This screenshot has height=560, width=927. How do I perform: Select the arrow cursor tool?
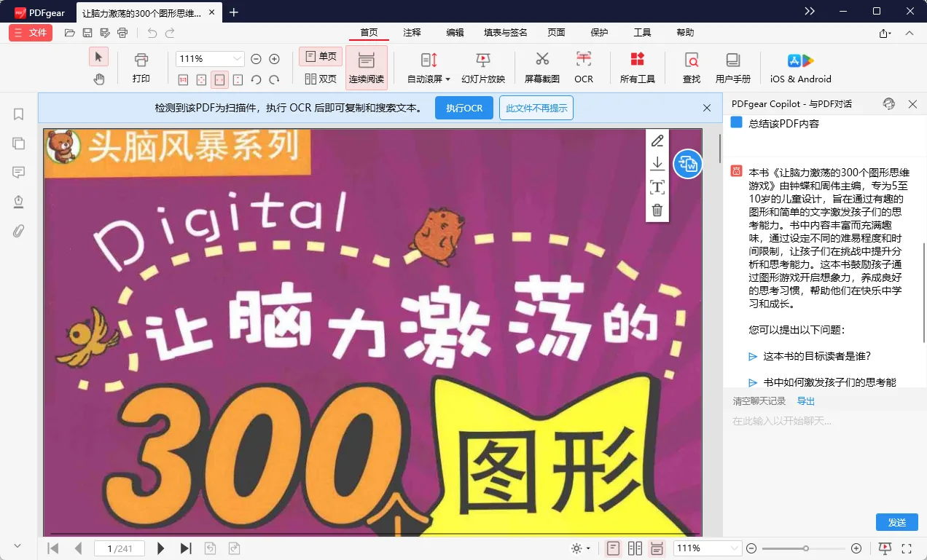[x=98, y=58]
